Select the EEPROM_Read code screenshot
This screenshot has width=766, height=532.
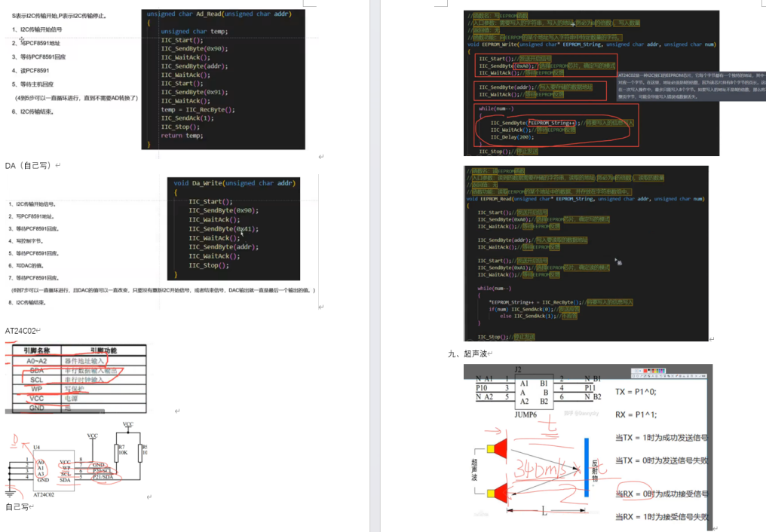tap(586, 254)
